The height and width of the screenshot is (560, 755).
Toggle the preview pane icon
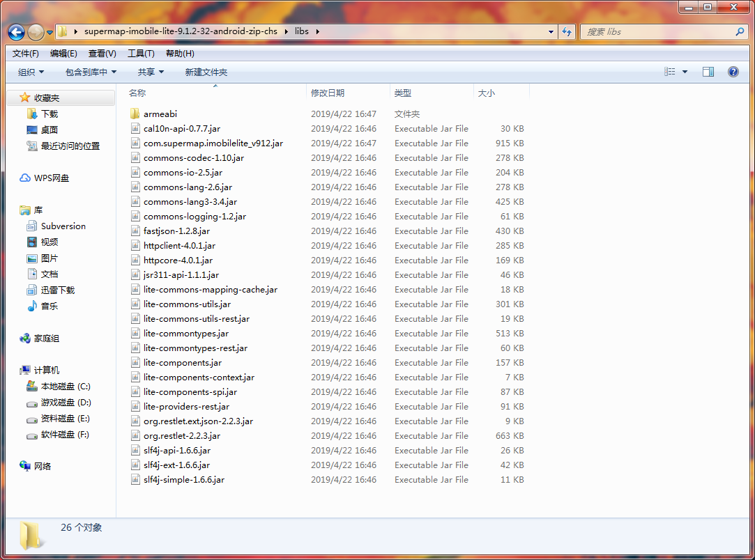click(708, 72)
